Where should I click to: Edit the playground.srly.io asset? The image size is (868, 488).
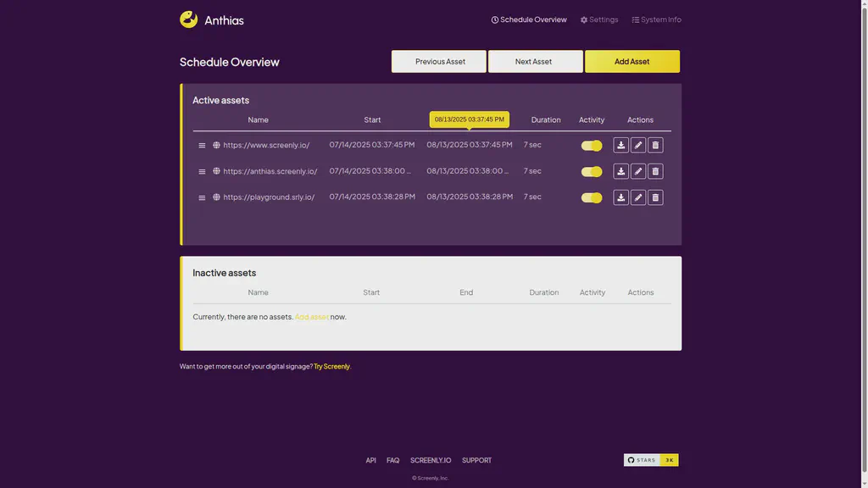638,197
